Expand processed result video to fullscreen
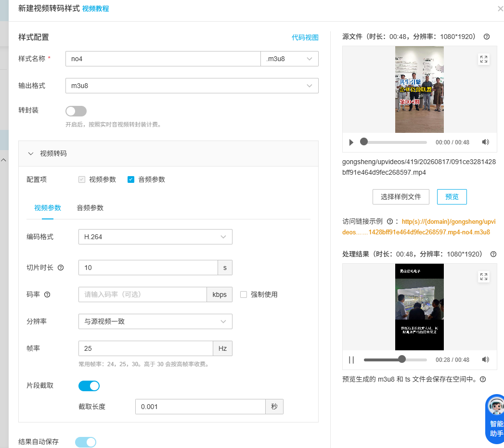This screenshot has height=448, width=504. pos(484,277)
